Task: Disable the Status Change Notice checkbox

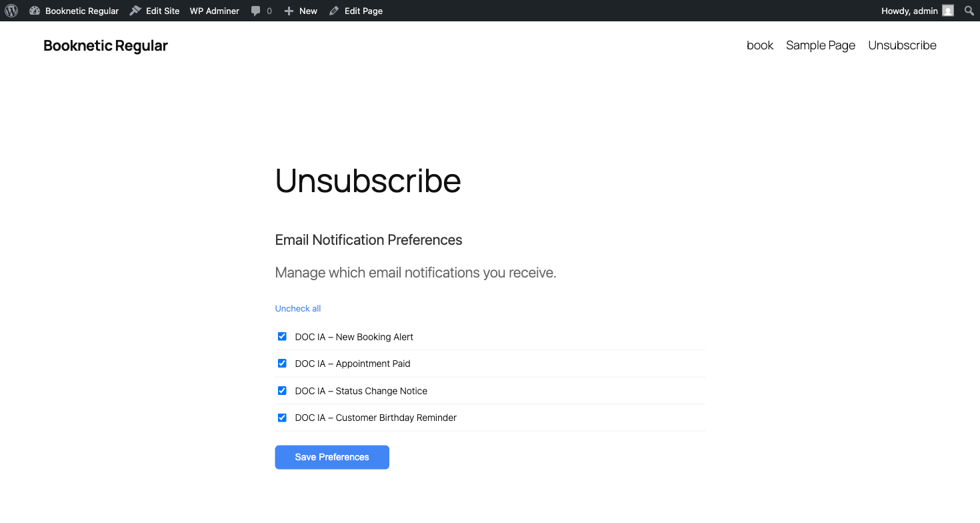Action: tap(282, 391)
